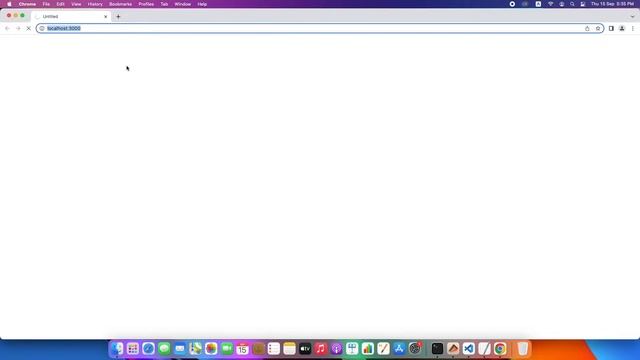Open the Edit menu

[x=60, y=4]
